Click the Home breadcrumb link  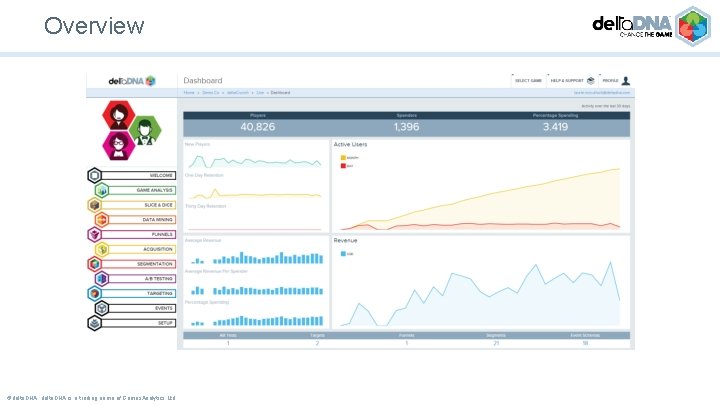[x=189, y=93]
